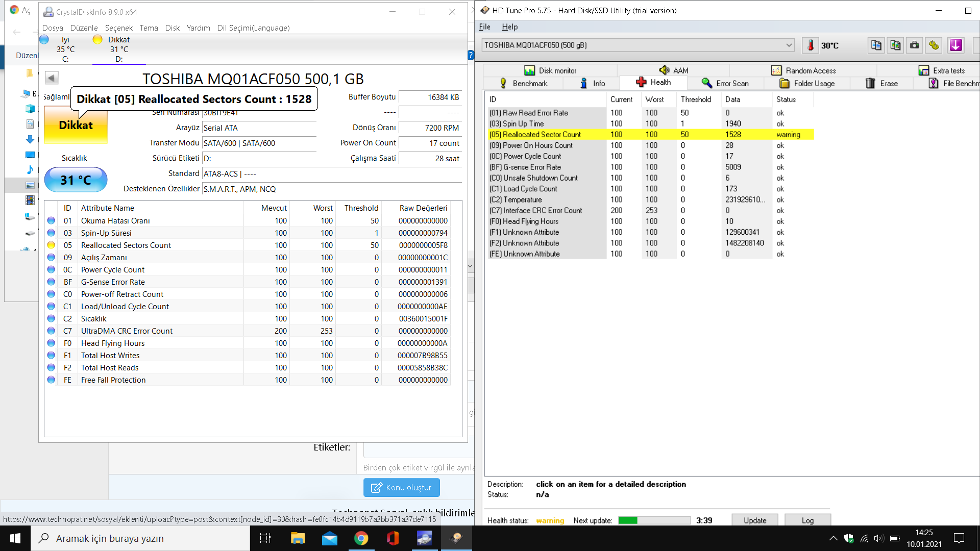Screen dimensions: 980x551
Task: Click the thermometer temperature icon
Action: tap(810, 45)
